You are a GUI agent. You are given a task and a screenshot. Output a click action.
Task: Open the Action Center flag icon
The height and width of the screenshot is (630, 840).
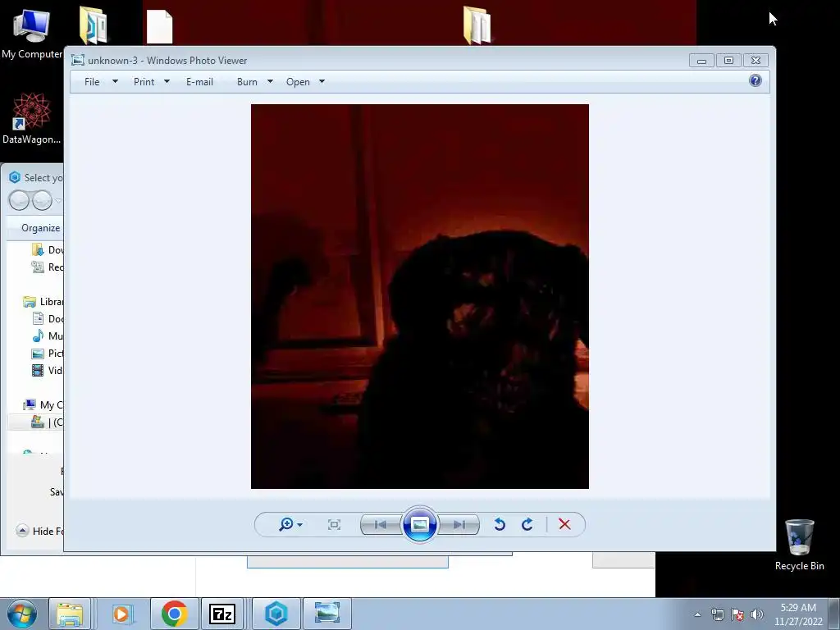click(737, 614)
